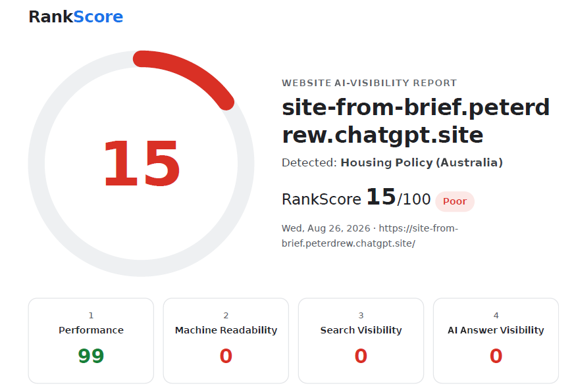Click Detected: Housing Policy (Australia) text
The width and height of the screenshot is (576, 392).
pos(392,162)
